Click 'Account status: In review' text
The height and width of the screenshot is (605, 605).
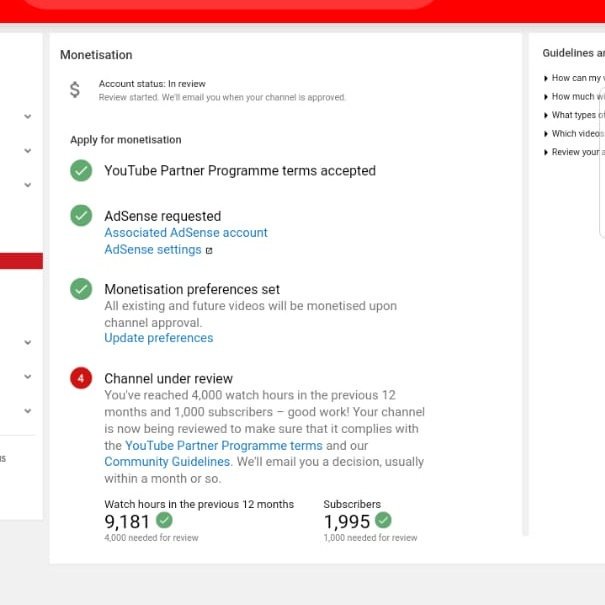coord(152,84)
